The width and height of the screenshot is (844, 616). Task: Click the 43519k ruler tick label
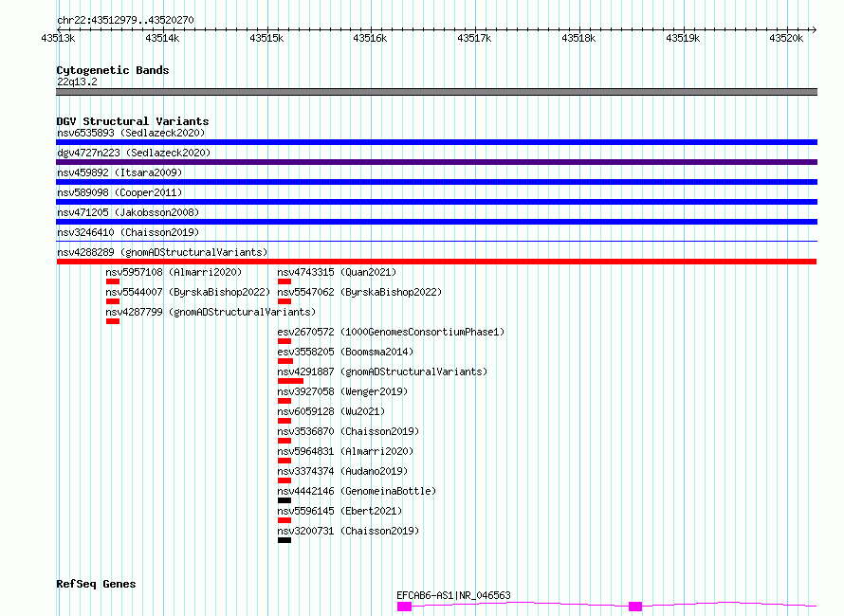pos(683,38)
